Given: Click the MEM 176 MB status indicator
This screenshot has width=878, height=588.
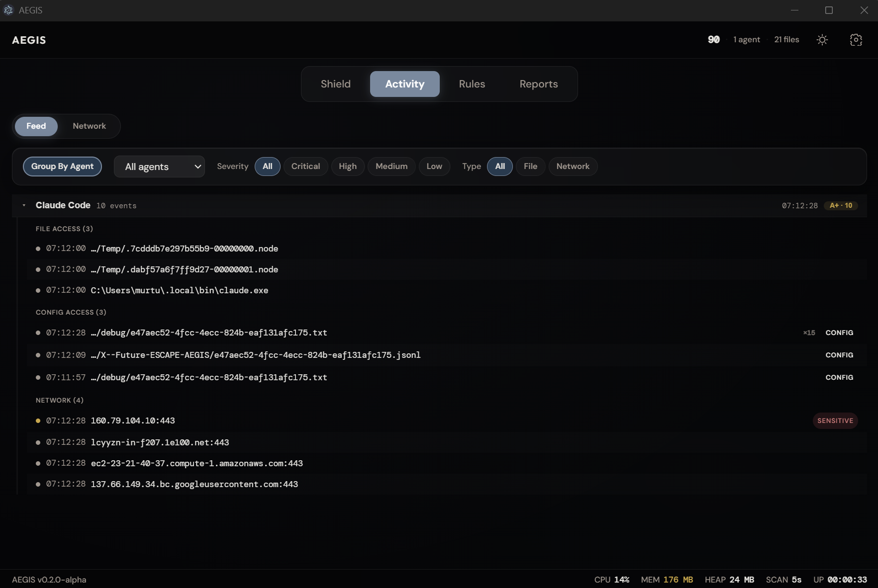Looking at the screenshot, I should tap(667, 580).
